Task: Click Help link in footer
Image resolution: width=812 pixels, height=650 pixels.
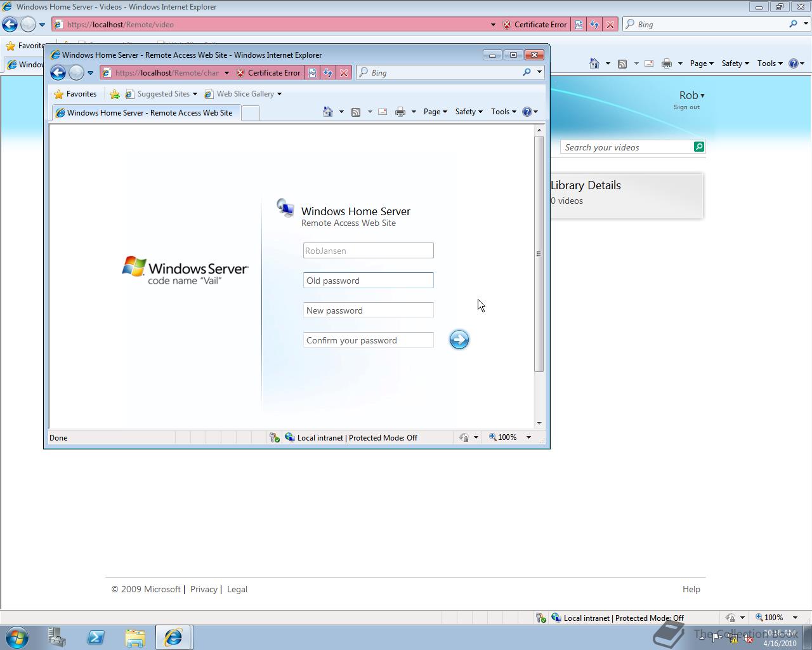Action: 691,589
